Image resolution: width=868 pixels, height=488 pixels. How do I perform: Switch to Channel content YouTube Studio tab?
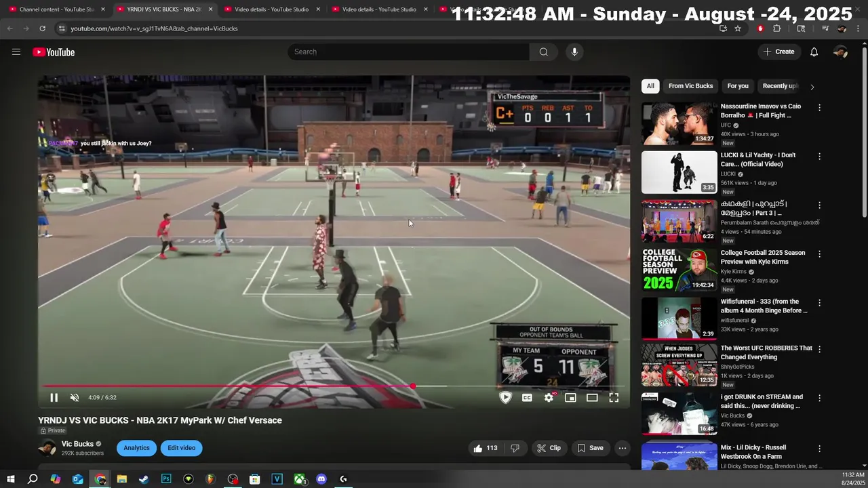57,9
